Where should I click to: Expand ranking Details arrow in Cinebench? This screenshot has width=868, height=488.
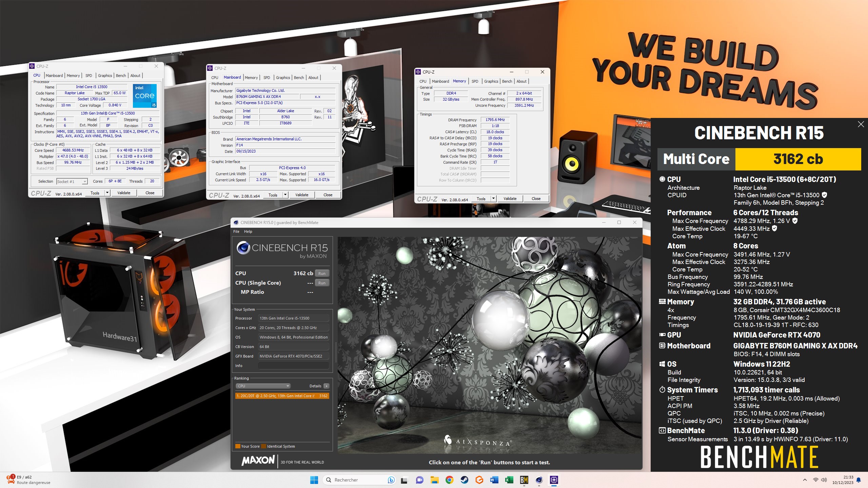pos(326,386)
